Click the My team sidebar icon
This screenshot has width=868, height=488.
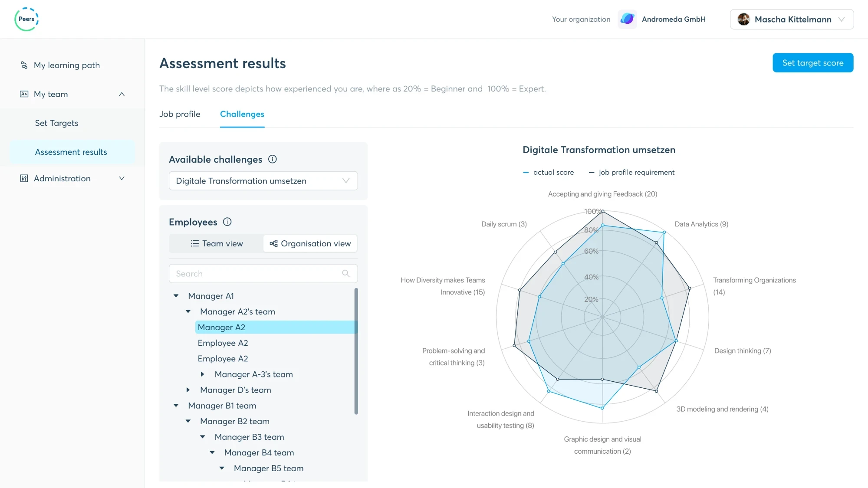24,94
